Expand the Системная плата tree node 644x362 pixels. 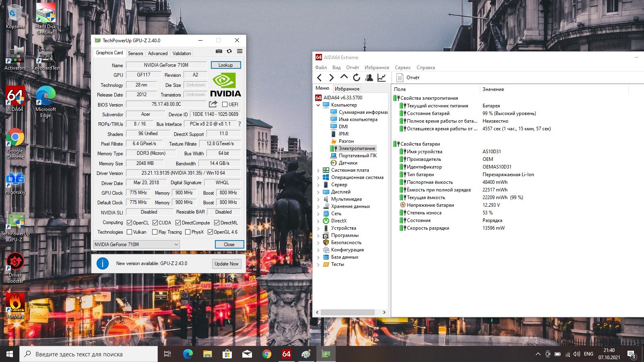[318, 170]
